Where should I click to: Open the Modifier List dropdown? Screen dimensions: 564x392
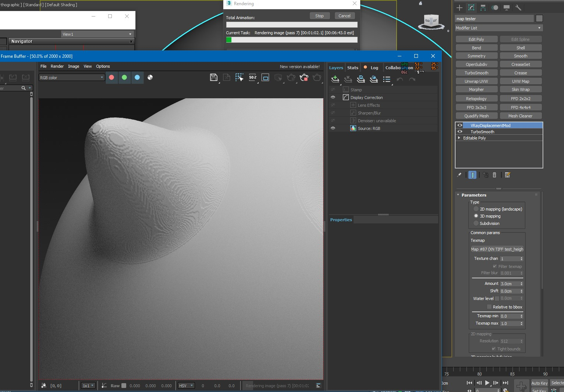499,28
